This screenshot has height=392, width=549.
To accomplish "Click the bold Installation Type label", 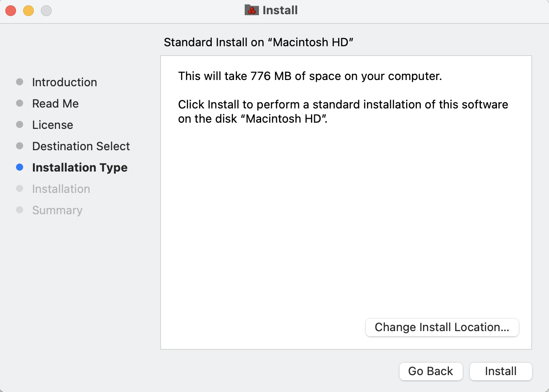I will [x=80, y=168].
